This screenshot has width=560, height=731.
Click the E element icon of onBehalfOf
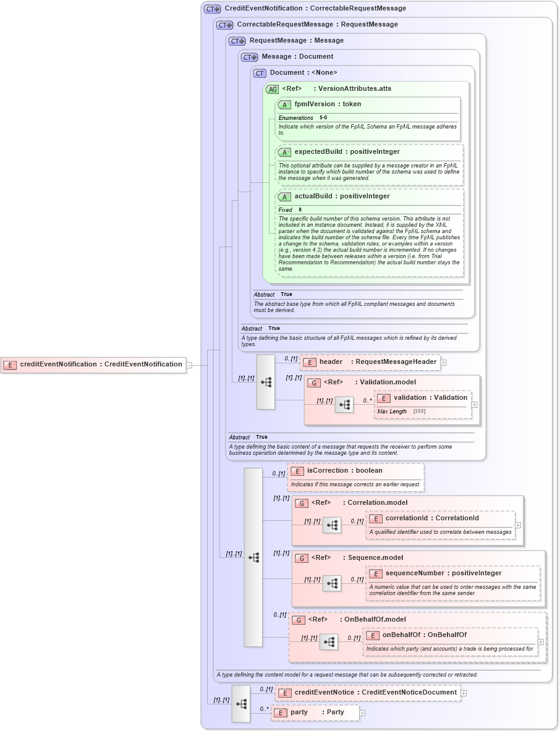[x=372, y=635]
